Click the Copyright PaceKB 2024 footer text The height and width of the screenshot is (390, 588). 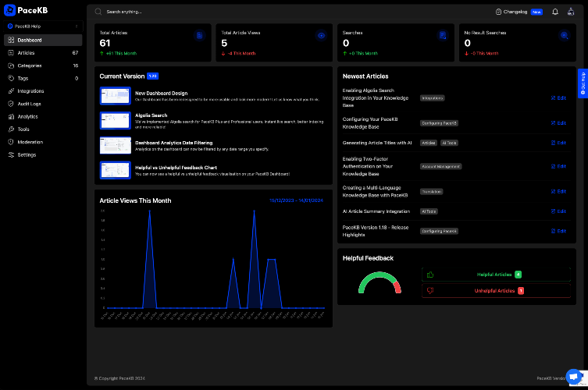[119, 378]
